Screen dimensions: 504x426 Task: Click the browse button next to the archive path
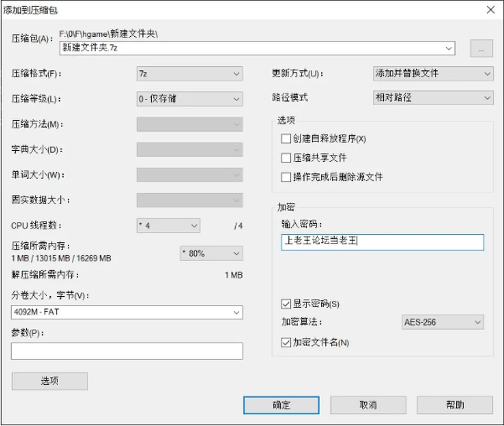[x=481, y=48]
